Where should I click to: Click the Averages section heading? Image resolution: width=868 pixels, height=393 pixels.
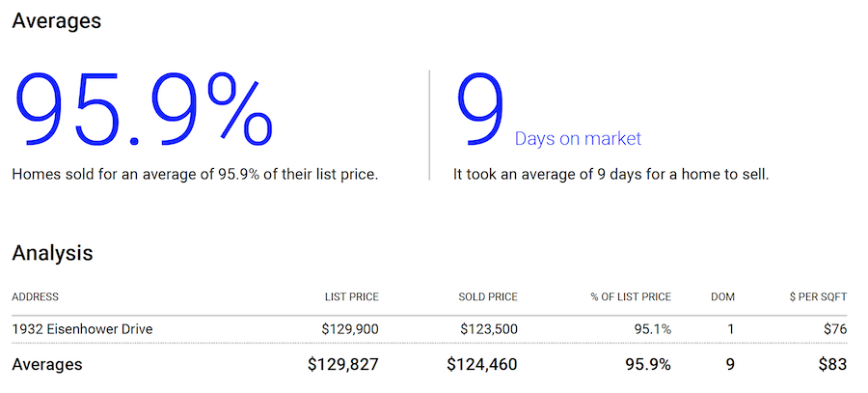[56, 21]
